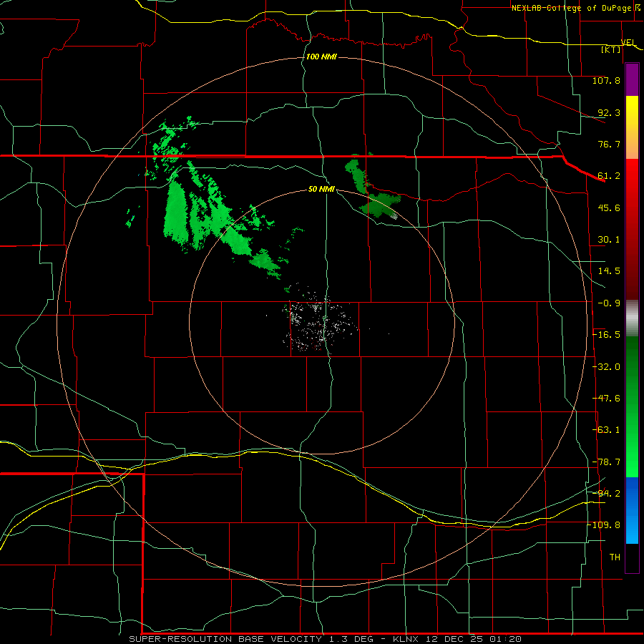Screen dimensions: 644x644
Task: Select the 92.3 scale value
Action: tap(609, 112)
